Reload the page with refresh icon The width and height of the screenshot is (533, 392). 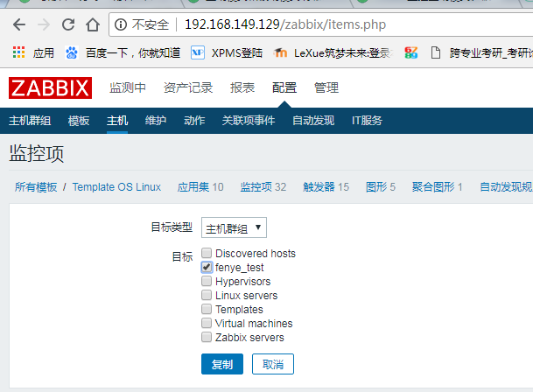68,24
